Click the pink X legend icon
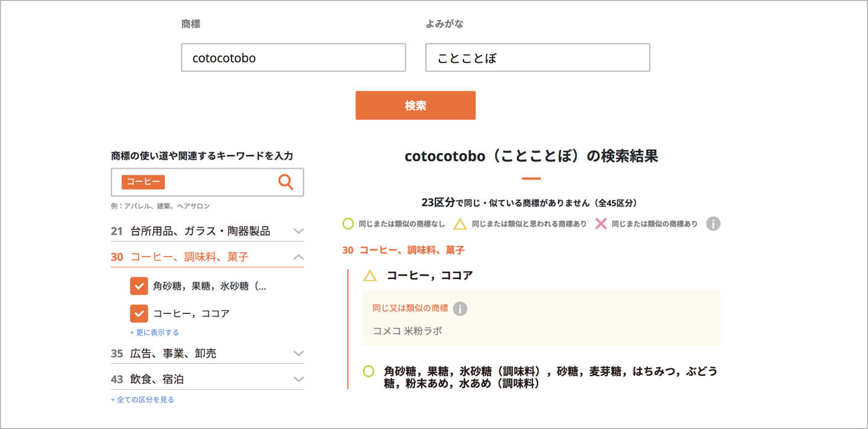868x429 pixels. pos(600,224)
